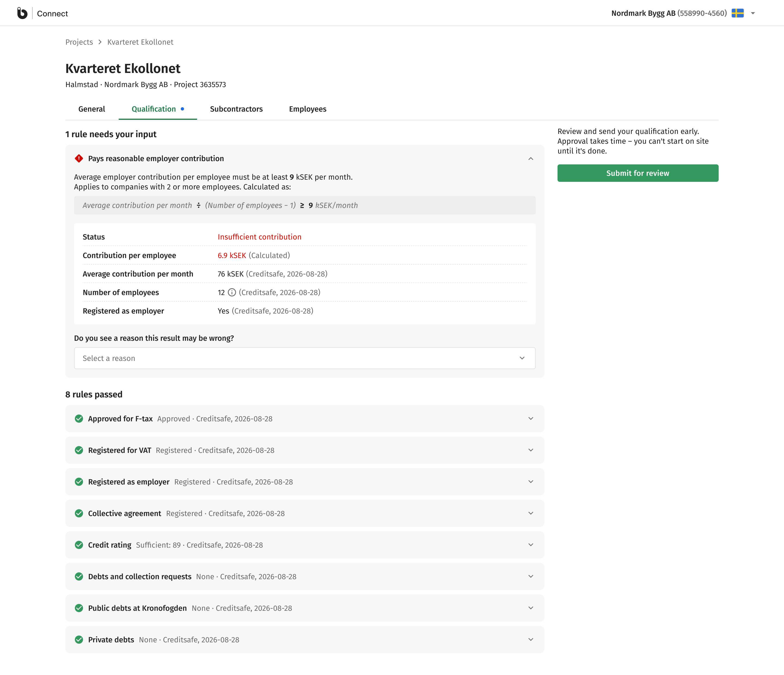
Task: Expand the Debts and collection requests rule
Action: 531,577
